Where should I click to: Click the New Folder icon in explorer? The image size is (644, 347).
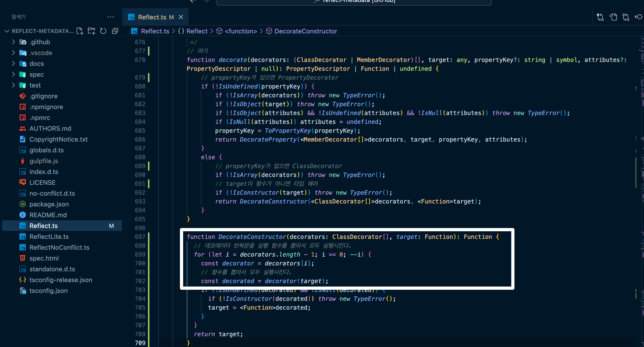91,31
